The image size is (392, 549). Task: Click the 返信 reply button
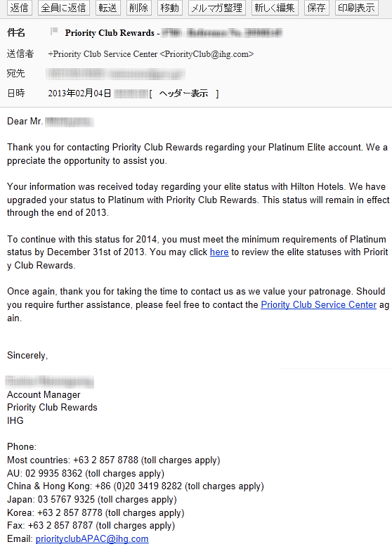pyautogui.click(x=19, y=8)
